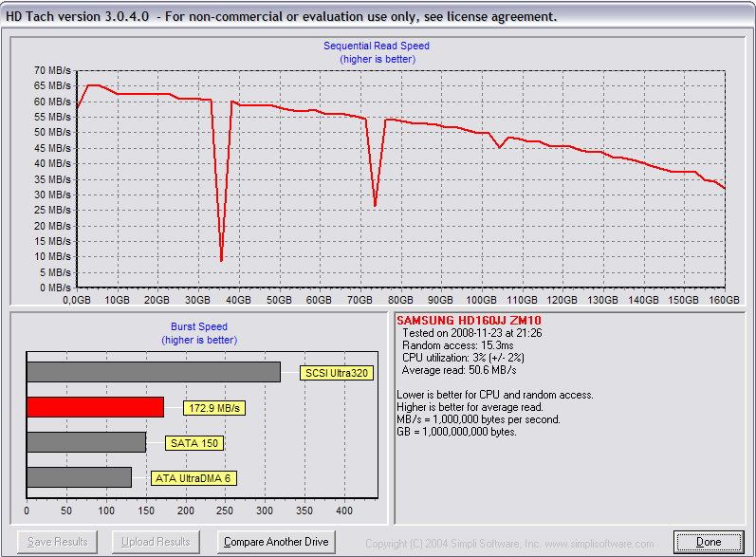Click the 0,0GB axis label
The image size is (756, 557).
pyautogui.click(x=77, y=300)
